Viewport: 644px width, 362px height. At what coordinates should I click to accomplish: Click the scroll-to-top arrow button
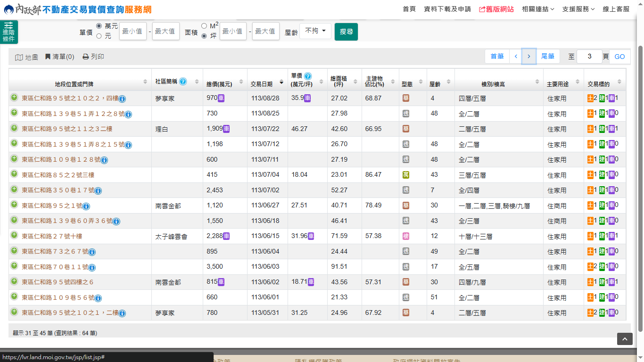pyautogui.click(x=625, y=339)
